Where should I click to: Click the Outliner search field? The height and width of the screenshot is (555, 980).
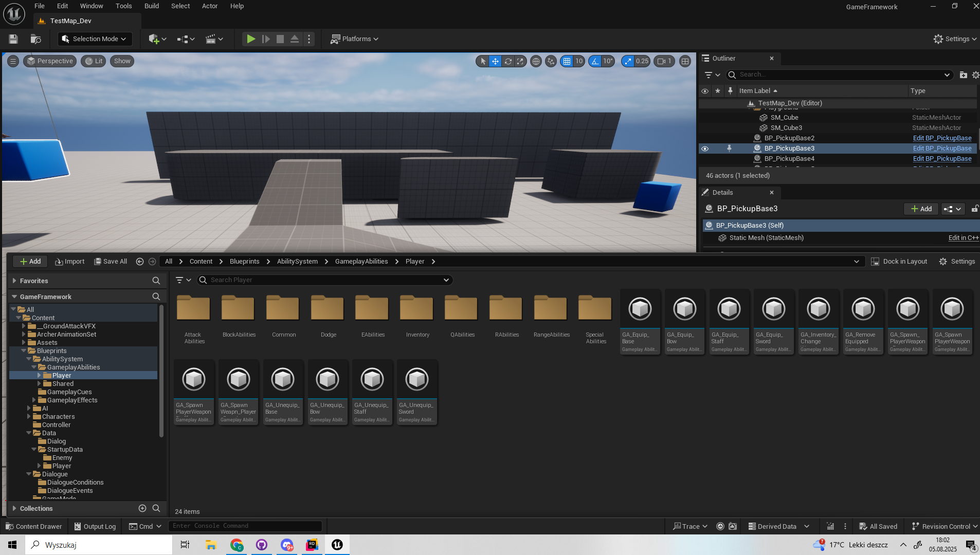coord(839,75)
